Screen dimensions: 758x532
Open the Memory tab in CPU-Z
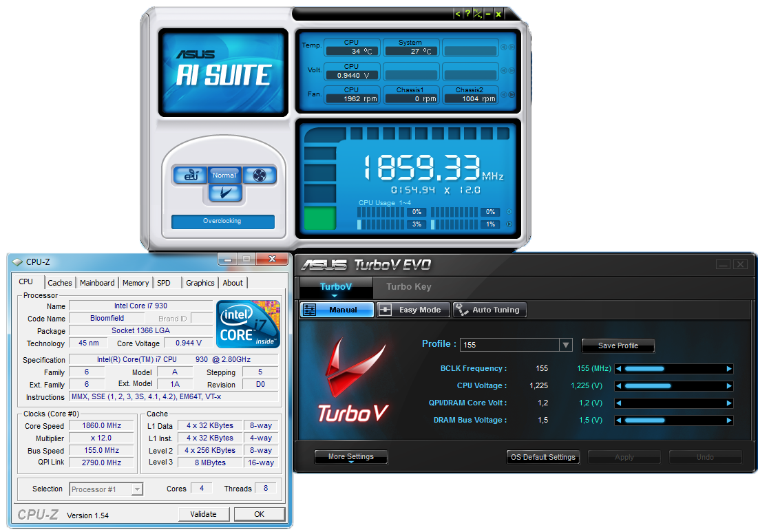click(136, 283)
